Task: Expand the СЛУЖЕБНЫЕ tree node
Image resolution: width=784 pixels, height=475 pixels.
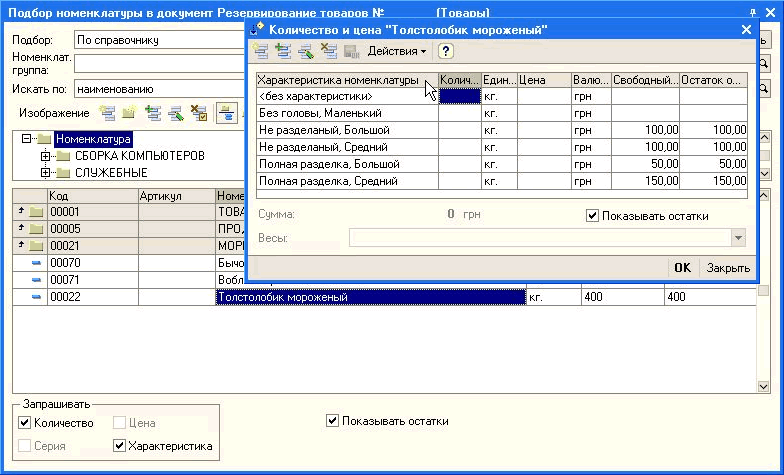Action: tap(45, 172)
